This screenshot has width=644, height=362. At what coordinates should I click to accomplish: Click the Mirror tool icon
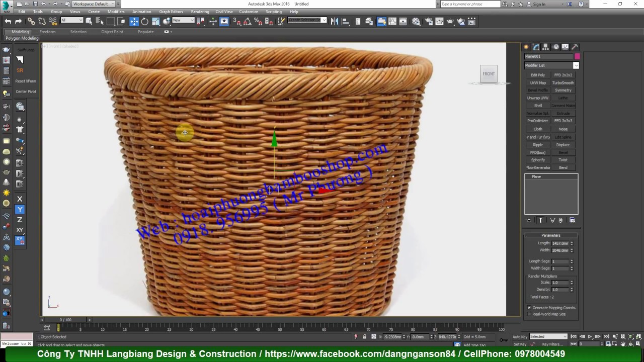coord(335,21)
